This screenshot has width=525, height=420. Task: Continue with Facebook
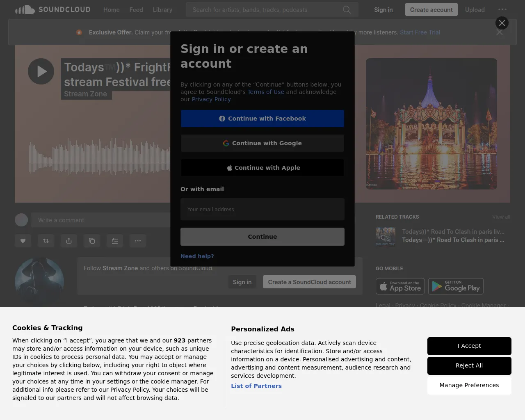pyautogui.click(x=262, y=119)
